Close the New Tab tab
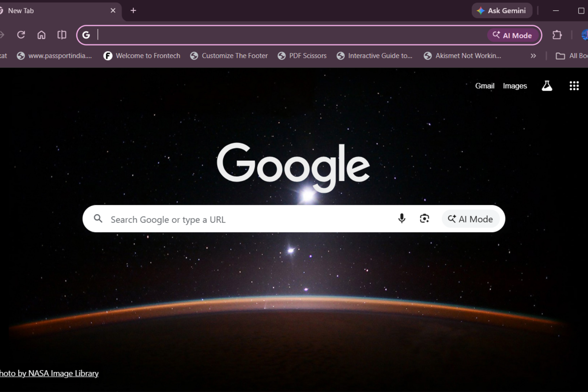This screenshot has height=392, width=588. (113, 11)
